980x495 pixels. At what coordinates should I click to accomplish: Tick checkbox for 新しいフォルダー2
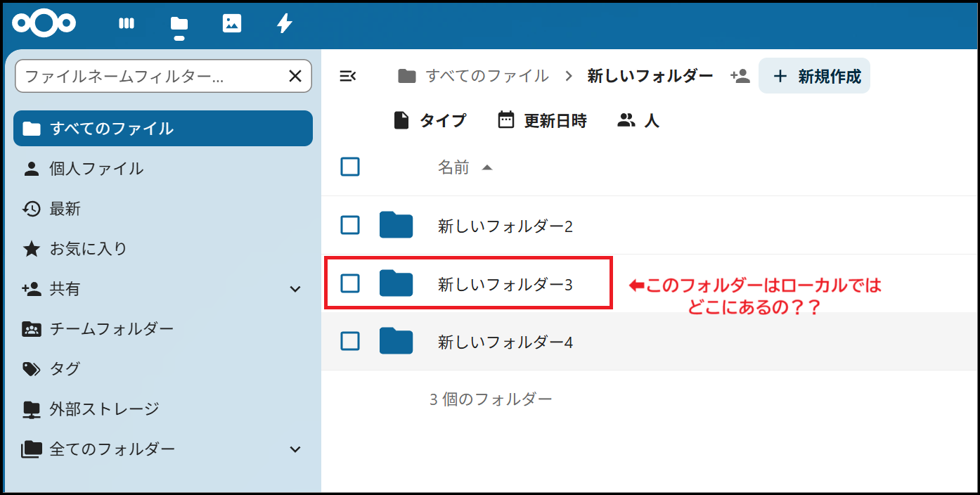pyautogui.click(x=350, y=226)
